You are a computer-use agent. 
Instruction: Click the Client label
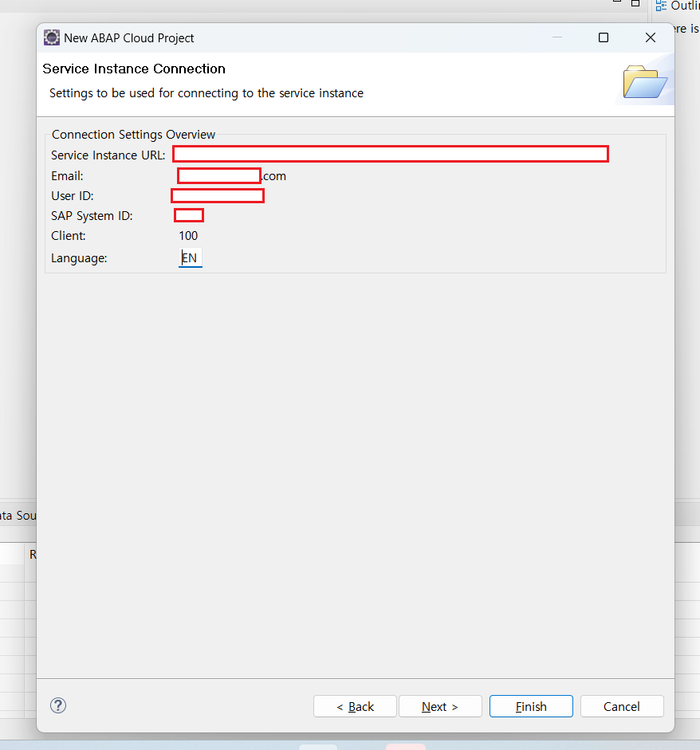point(69,236)
